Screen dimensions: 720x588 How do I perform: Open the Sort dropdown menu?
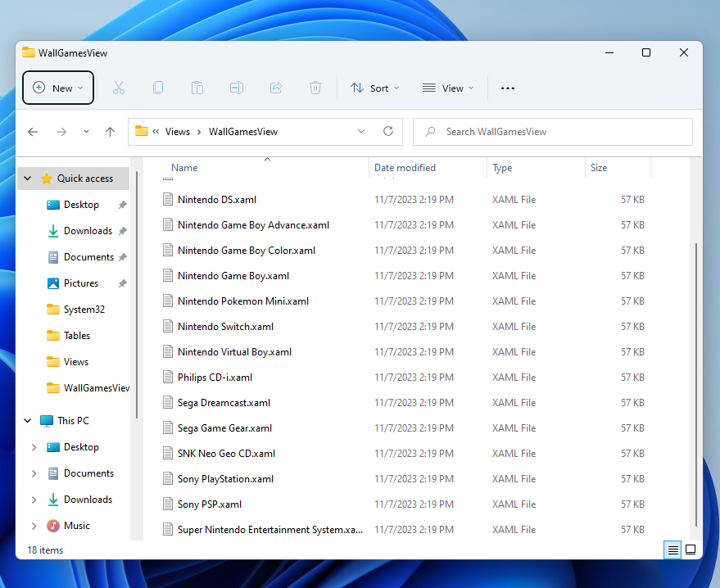374,88
